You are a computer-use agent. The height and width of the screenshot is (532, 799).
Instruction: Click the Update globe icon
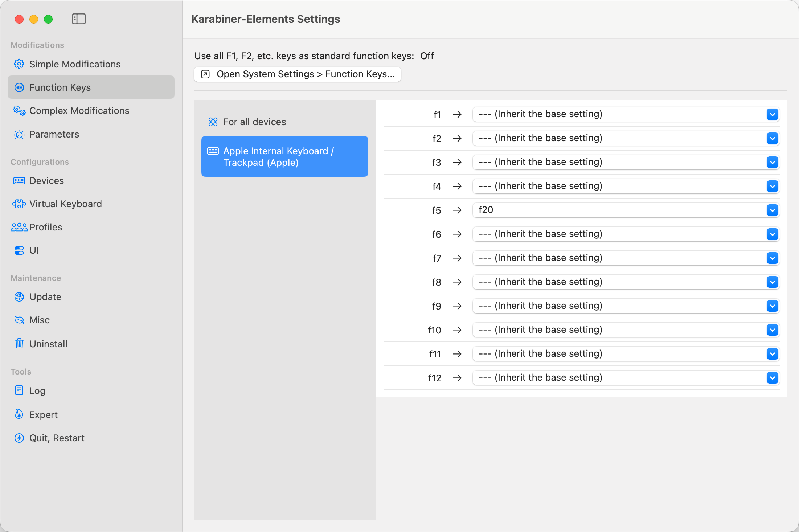coord(19,297)
